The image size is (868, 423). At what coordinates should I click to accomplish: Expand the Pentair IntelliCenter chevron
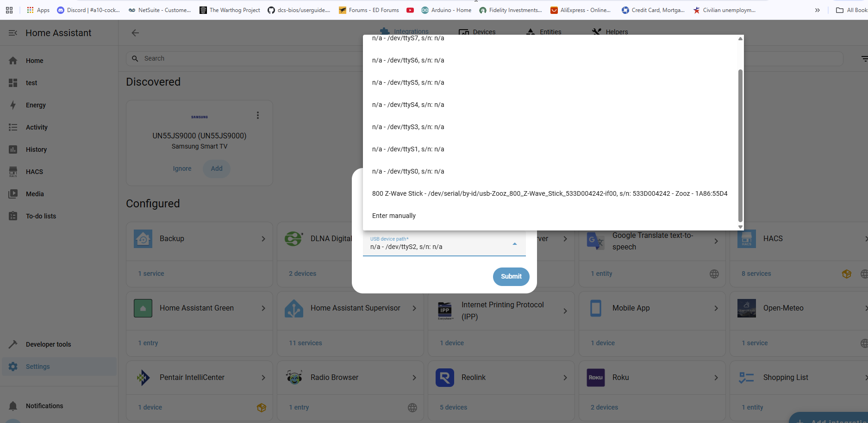click(x=263, y=378)
